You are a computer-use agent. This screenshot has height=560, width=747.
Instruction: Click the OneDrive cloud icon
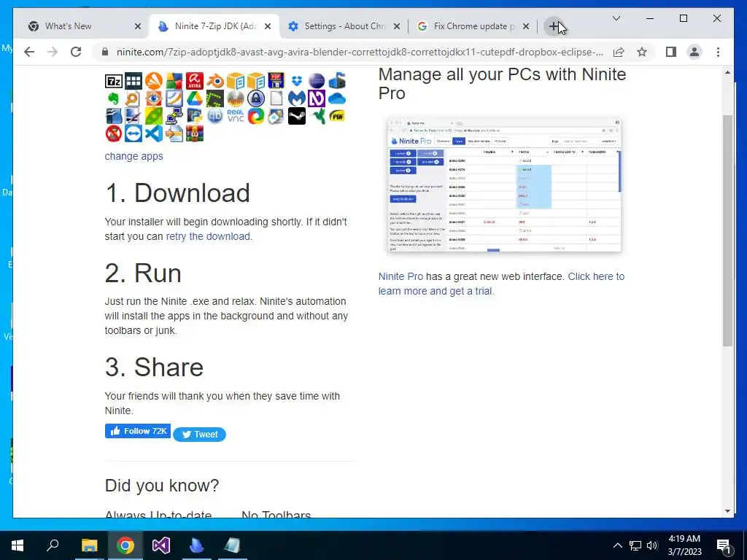[337, 98]
